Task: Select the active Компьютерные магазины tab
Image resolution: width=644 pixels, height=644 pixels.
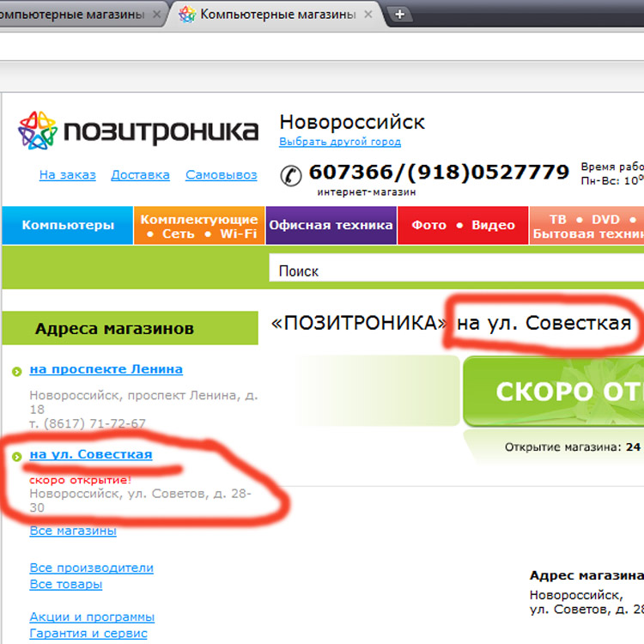Action: click(273, 15)
